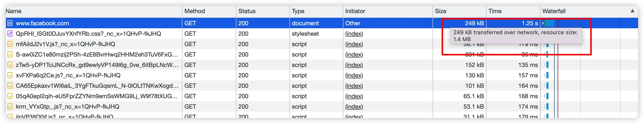Image resolution: width=644 pixels, height=124 pixels.
Task: Open (index) initiator link for CA65Epkaxv1WI6aiL row
Action: (354, 86)
